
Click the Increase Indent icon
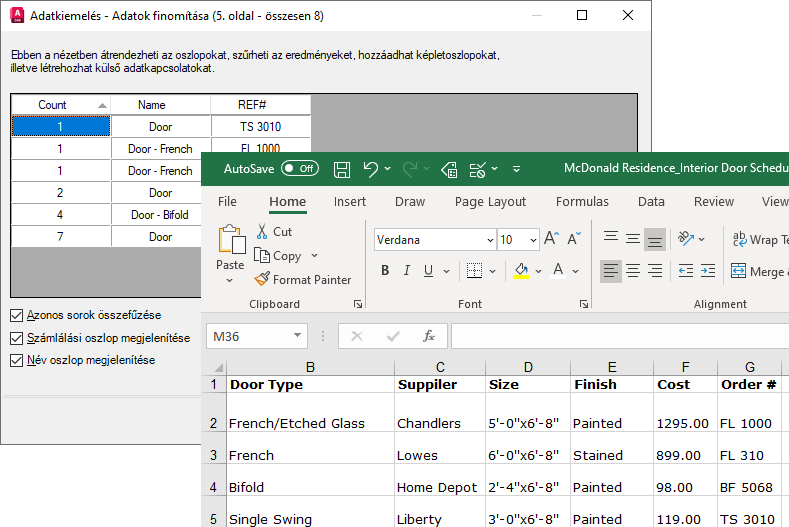(x=707, y=271)
